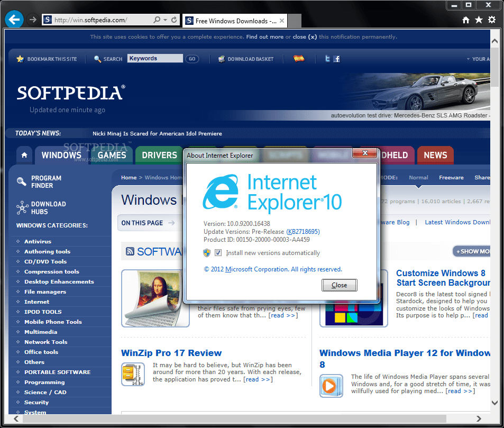Open Favorites with the star icon
Screen dimensions: 504x428
pos(479,20)
